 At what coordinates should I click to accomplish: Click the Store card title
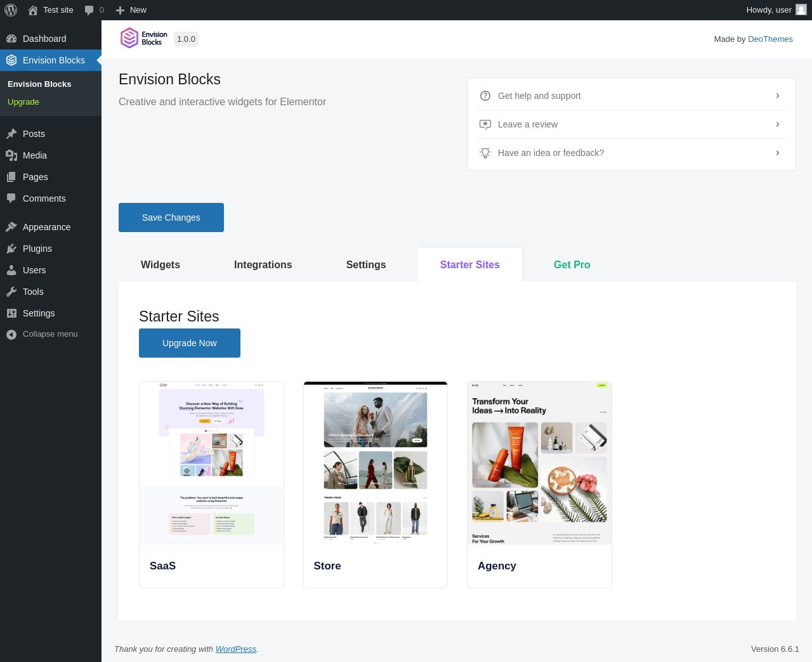pyautogui.click(x=327, y=566)
